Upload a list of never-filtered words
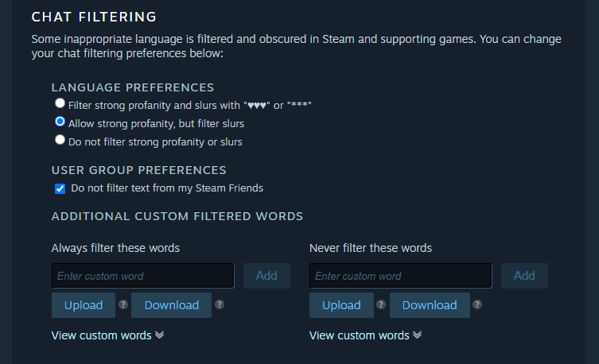The height and width of the screenshot is (364, 599). (x=341, y=305)
